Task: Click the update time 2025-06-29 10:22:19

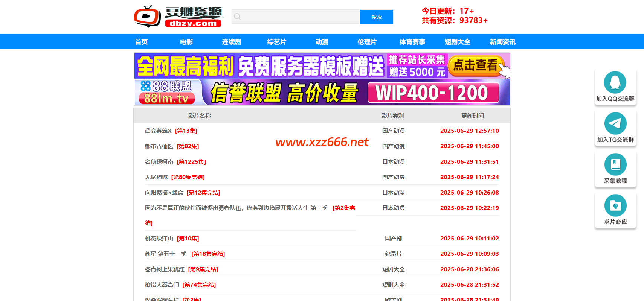Action: click(470, 208)
